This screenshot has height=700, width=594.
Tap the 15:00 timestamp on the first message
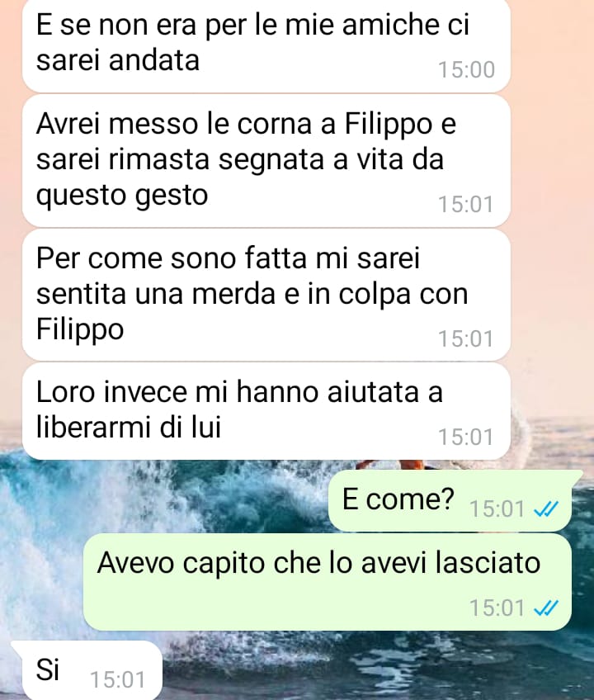tap(466, 70)
